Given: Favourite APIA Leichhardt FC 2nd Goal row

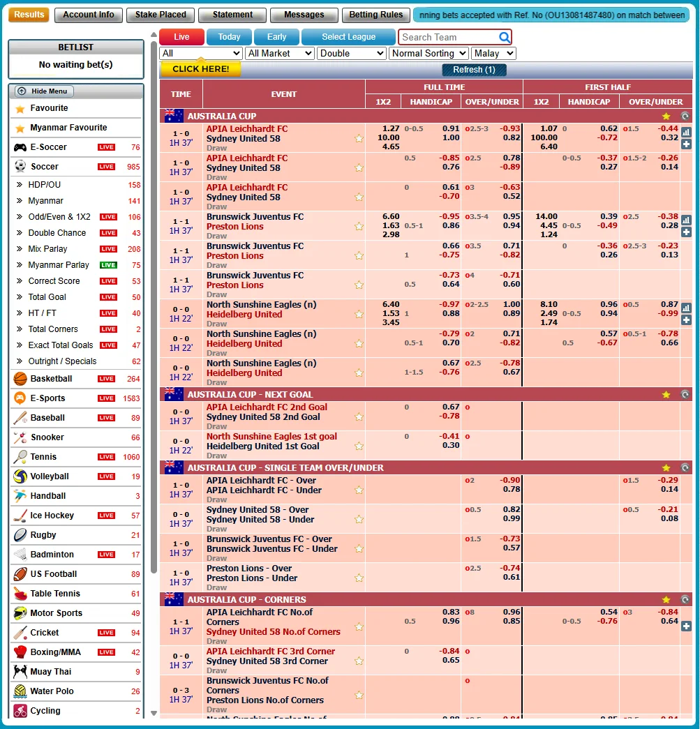Looking at the screenshot, I should point(359,417).
